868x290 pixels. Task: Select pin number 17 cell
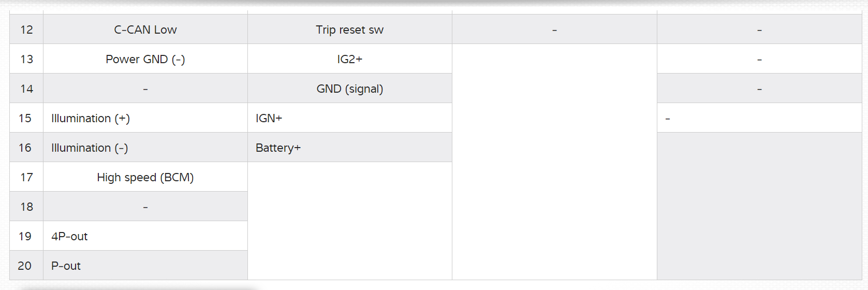pos(26,178)
